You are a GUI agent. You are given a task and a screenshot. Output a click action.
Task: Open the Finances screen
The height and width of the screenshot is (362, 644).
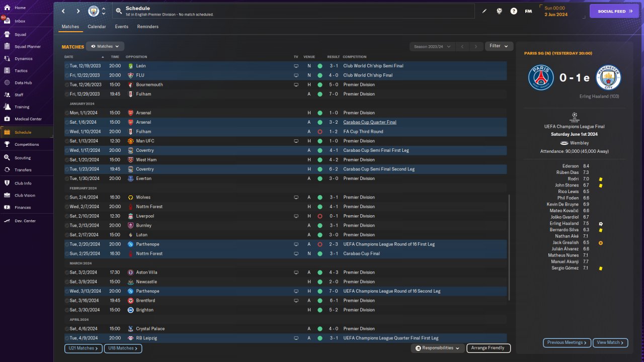click(x=23, y=208)
